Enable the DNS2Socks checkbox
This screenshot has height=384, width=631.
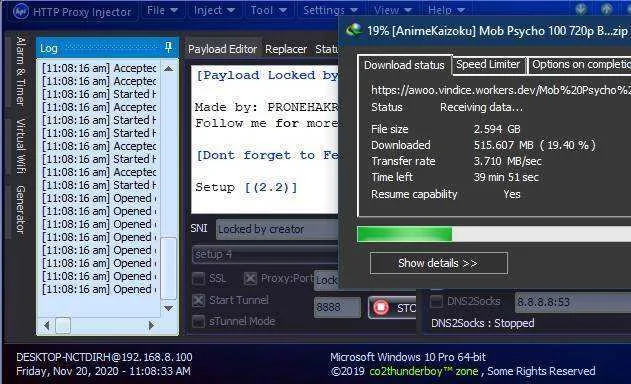coord(436,301)
